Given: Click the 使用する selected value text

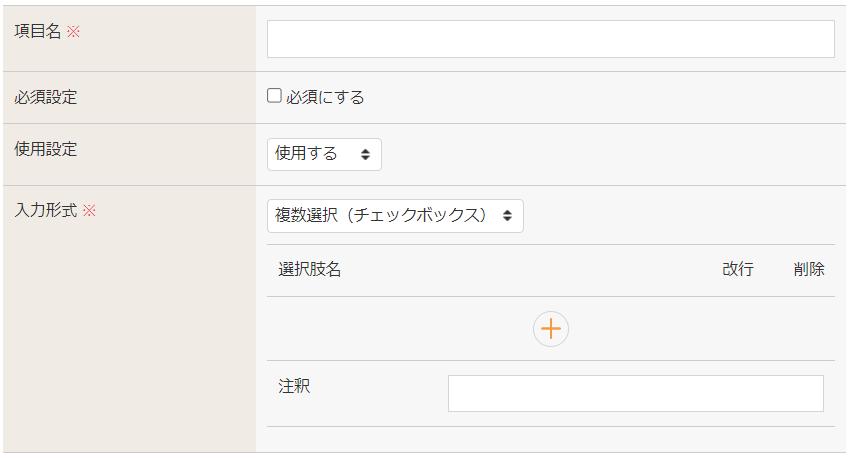Looking at the screenshot, I should point(307,155).
